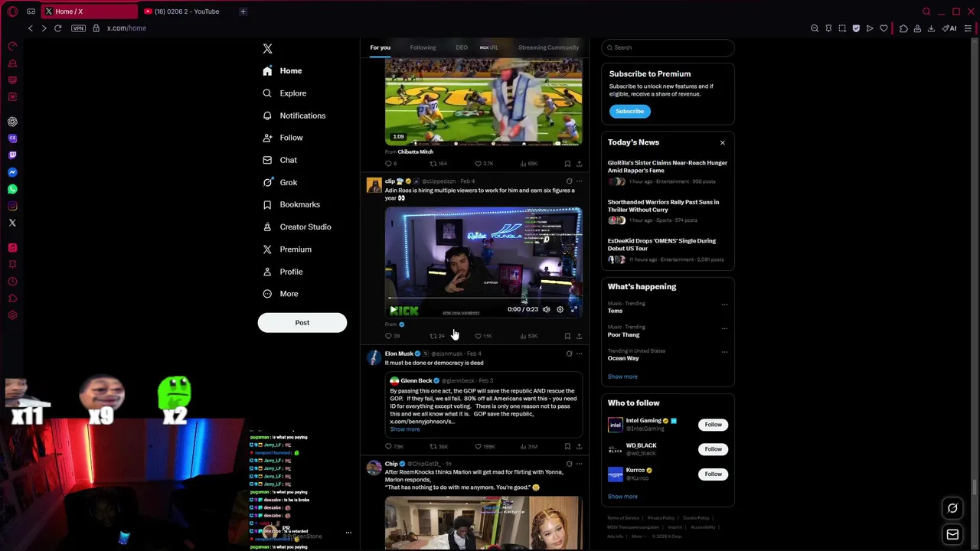Bookmark the clip Adin Ross post

coord(567,336)
